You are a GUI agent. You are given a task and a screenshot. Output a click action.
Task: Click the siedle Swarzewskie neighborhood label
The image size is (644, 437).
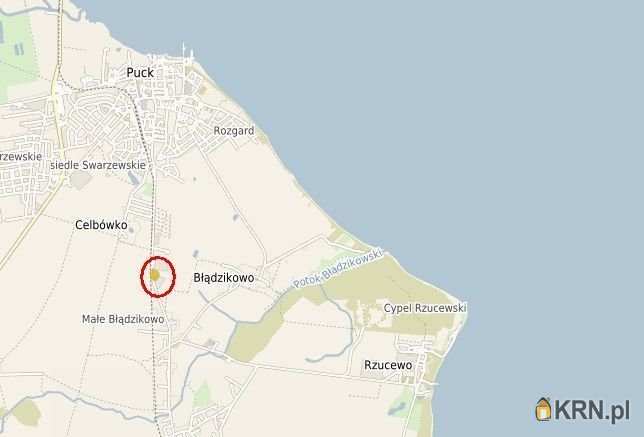(x=98, y=165)
